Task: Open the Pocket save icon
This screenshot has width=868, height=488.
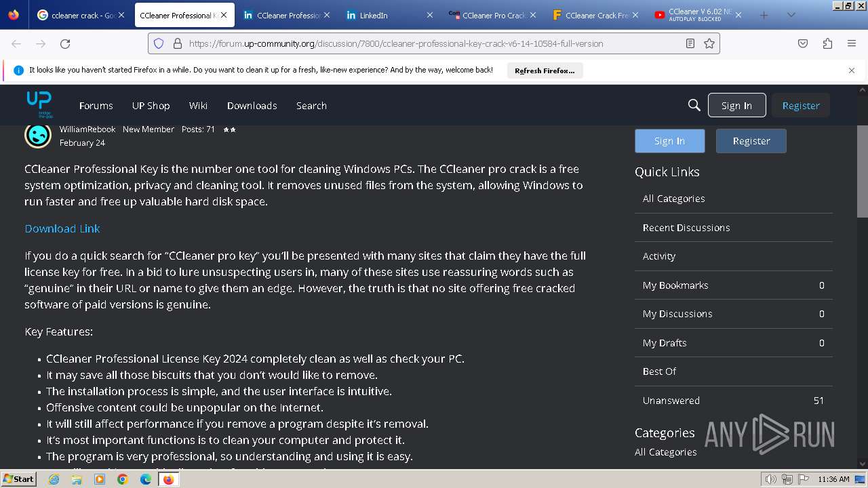Action: [803, 43]
